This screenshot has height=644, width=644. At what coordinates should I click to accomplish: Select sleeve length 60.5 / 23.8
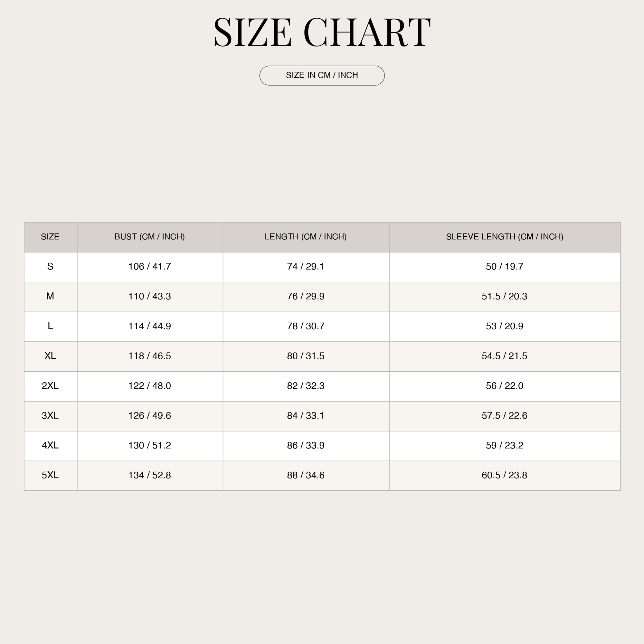pos(504,475)
